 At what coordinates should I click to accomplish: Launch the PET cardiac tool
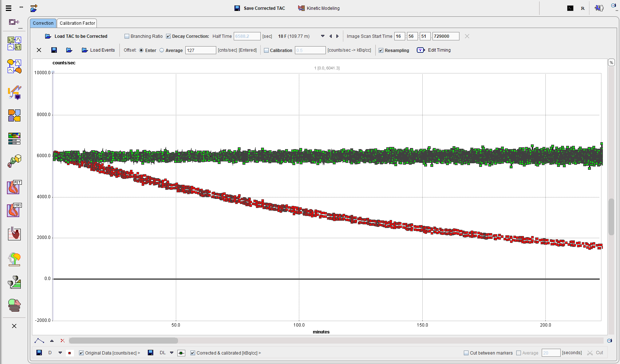click(x=14, y=187)
